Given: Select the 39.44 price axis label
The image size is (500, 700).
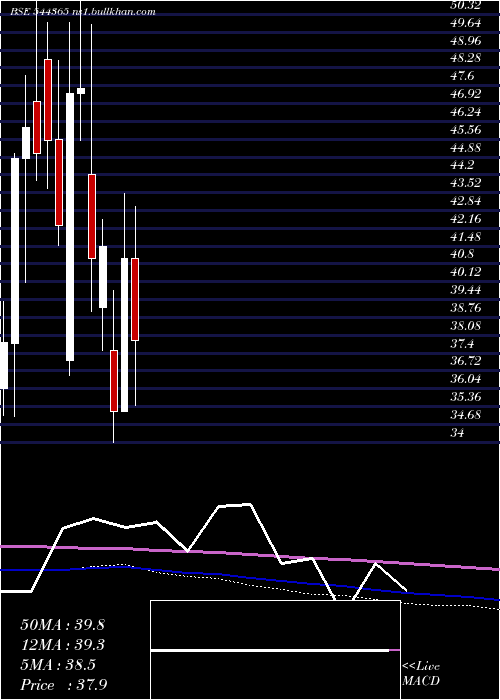Looking at the screenshot, I should tap(466, 290).
